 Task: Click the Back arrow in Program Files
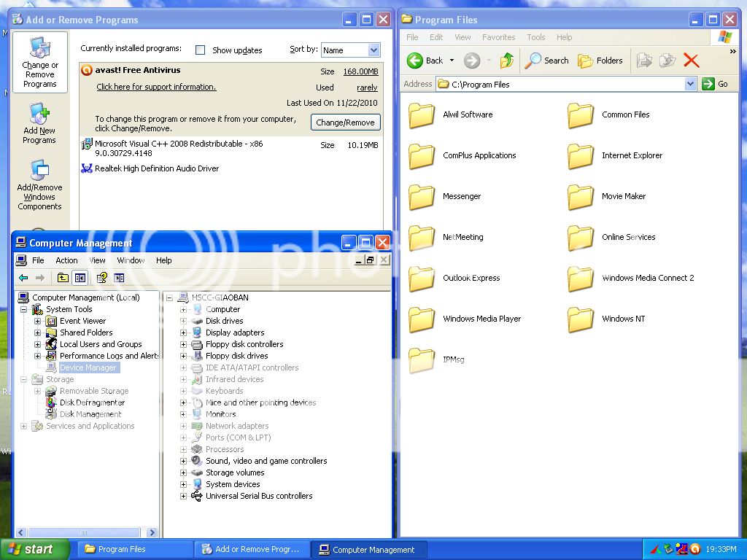pos(425,61)
